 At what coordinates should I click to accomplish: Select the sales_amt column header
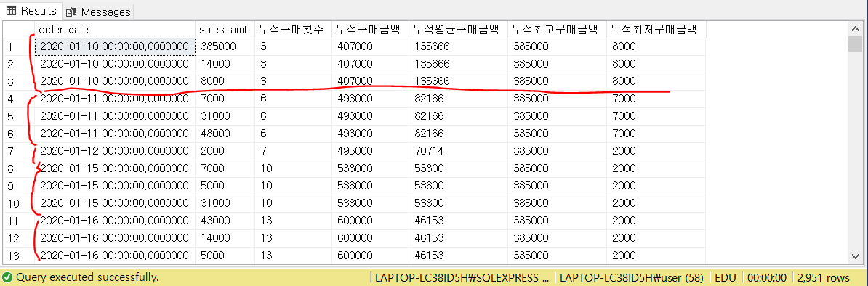[225, 29]
